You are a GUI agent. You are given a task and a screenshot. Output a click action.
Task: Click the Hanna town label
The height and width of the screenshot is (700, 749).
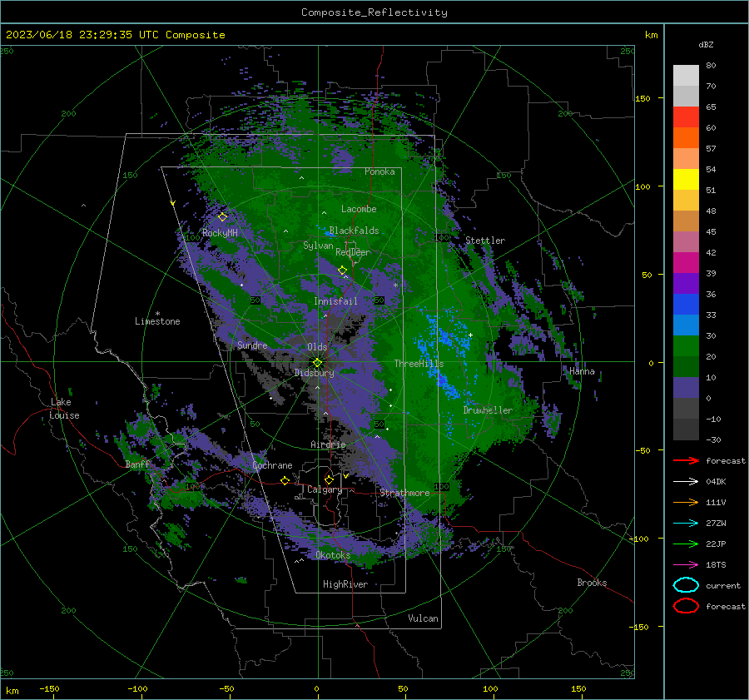click(x=582, y=371)
